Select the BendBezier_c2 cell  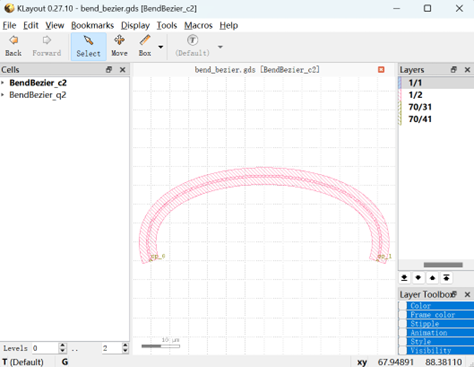click(x=38, y=83)
